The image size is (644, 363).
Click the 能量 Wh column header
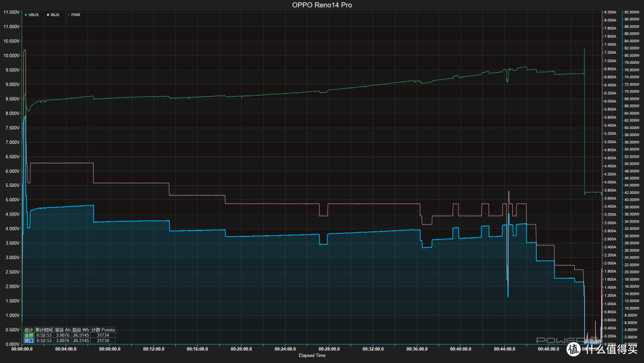81,330
